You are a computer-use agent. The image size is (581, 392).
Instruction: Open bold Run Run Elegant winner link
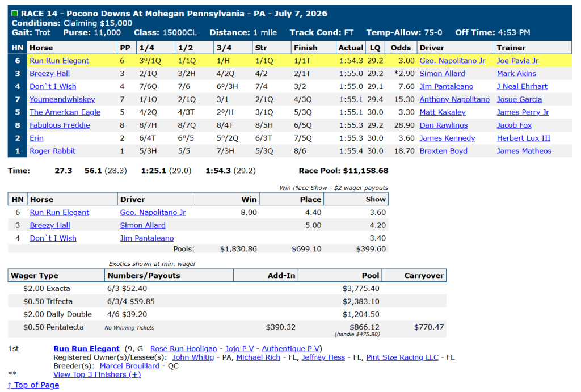86,349
